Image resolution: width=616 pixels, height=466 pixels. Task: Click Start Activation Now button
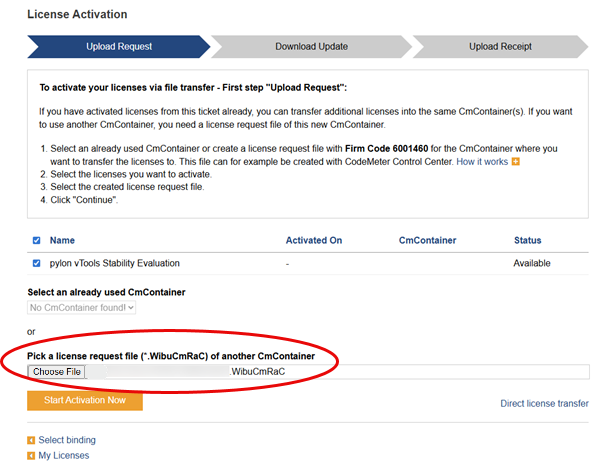pos(85,400)
